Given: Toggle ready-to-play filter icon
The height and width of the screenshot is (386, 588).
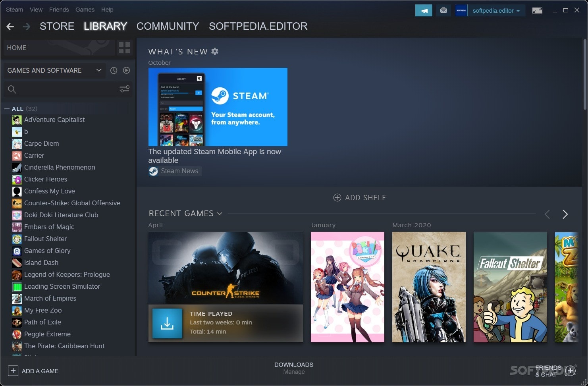Looking at the screenshot, I should [x=126, y=70].
